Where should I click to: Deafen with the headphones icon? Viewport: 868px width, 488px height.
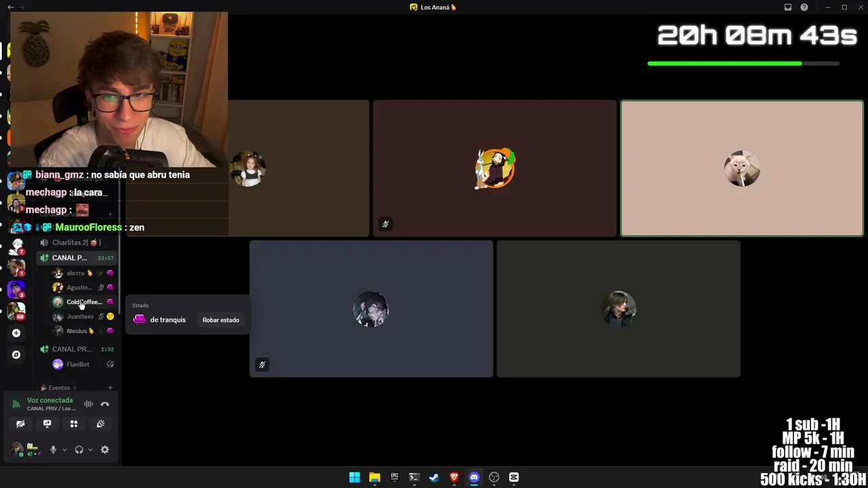click(x=79, y=449)
